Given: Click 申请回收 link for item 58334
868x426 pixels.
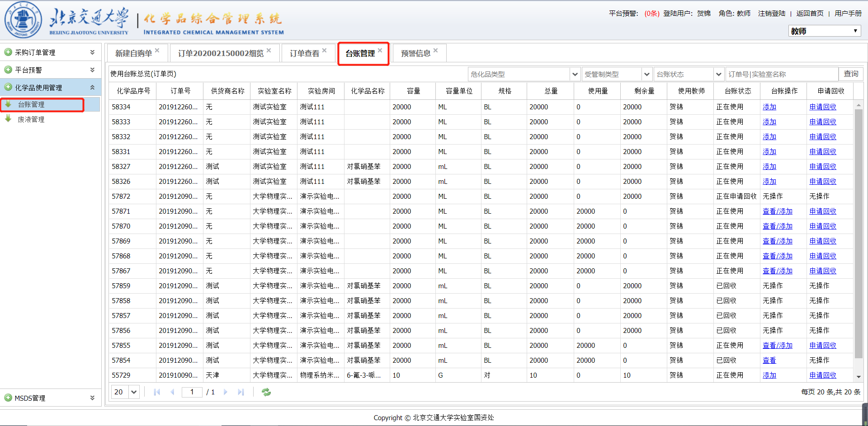Looking at the screenshot, I should 822,107.
